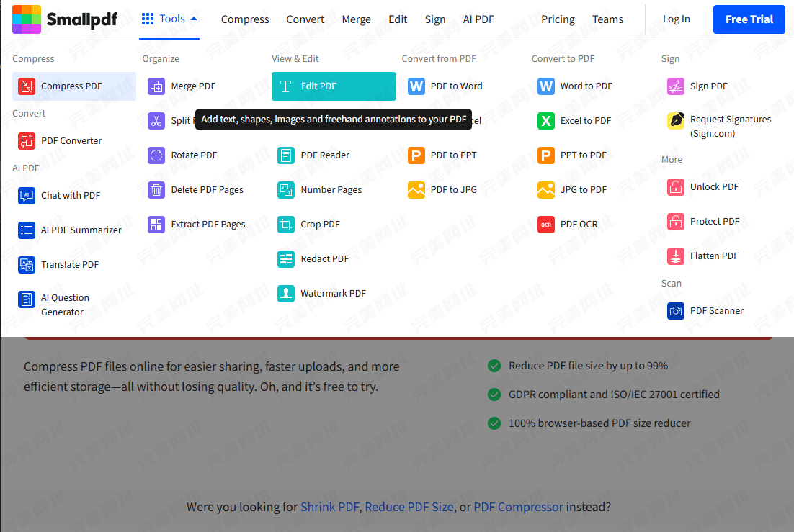The width and height of the screenshot is (794, 532).
Task: Click the Rotate PDF icon
Action: point(156,155)
